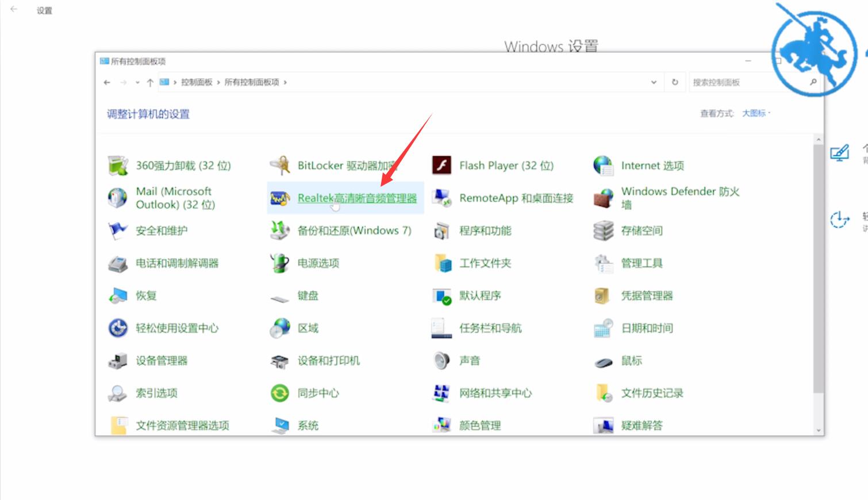Viewport: 868px width, 500px height.
Task: Open BitLocker drive encryption icon
Action: coord(280,166)
